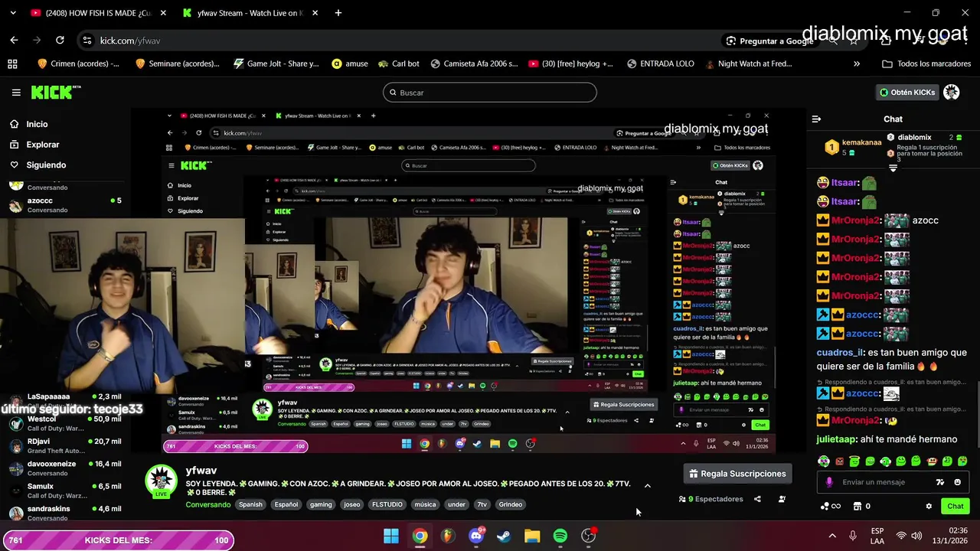Open the Windows Start menu
Image resolution: width=980 pixels, height=551 pixels.
coord(391,536)
